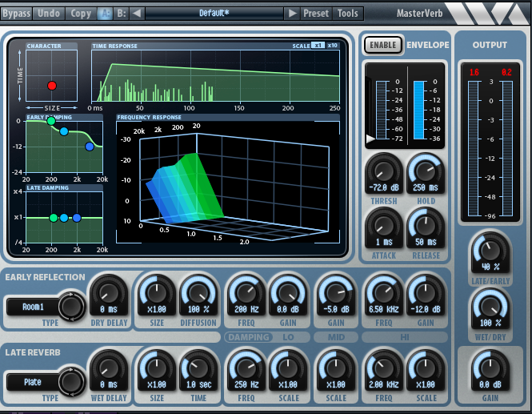Click the late HI damping SCALE knob
Image resolution: width=532 pixels, height=414 pixels.
[426, 368]
